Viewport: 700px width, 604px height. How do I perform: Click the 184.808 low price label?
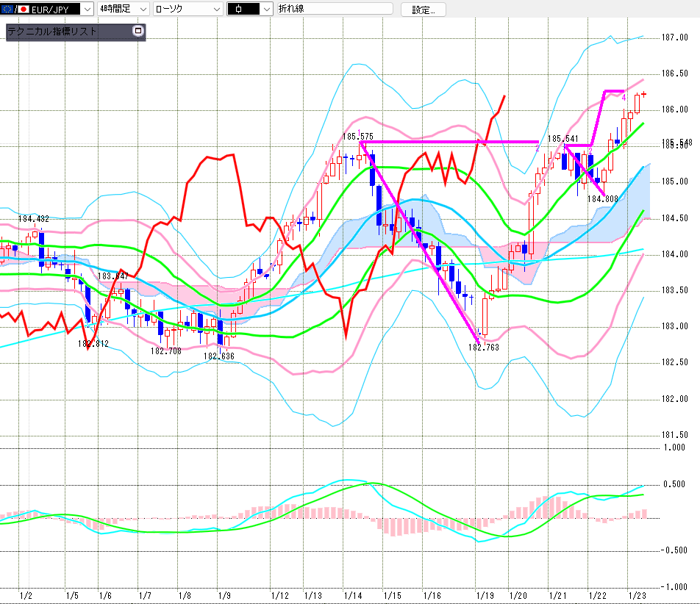[602, 198]
